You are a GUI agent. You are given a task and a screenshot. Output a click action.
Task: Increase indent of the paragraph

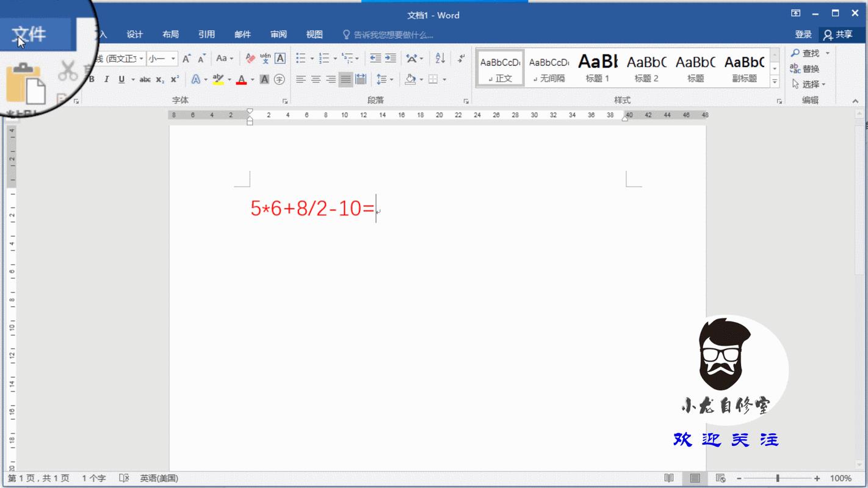click(x=391, y=59)
